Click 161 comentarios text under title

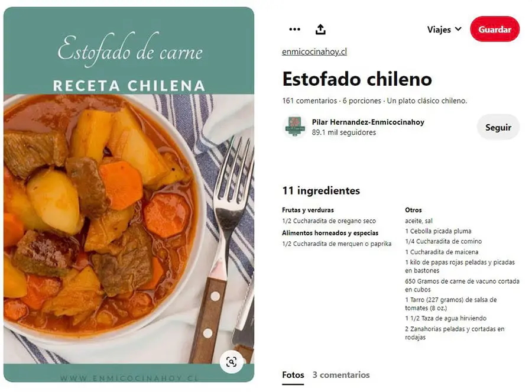pos(309,101)
